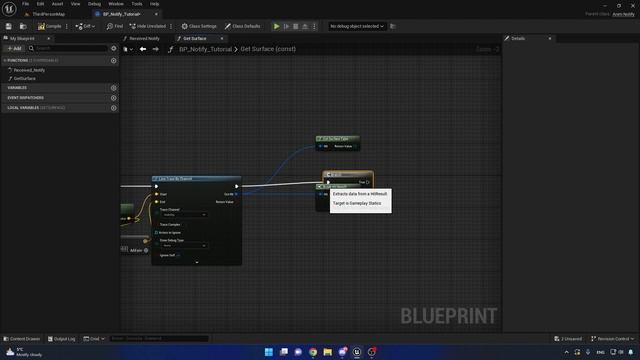Viewport: 640px width, 360px height.
Task: Click the Eject icon in play controls
Action: pyautogui.click(x=305, y=26)
